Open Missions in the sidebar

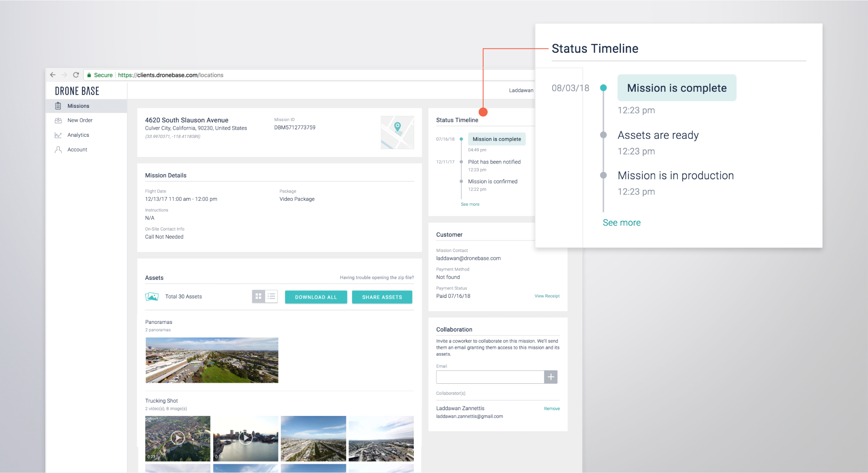point(86,106)
